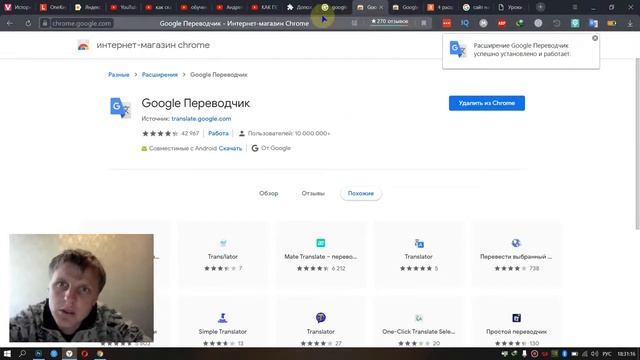The height and width of the screenshot is (360, 640).
Task: Open the translate.google.com source link
Action: click(x=201, y=119)
